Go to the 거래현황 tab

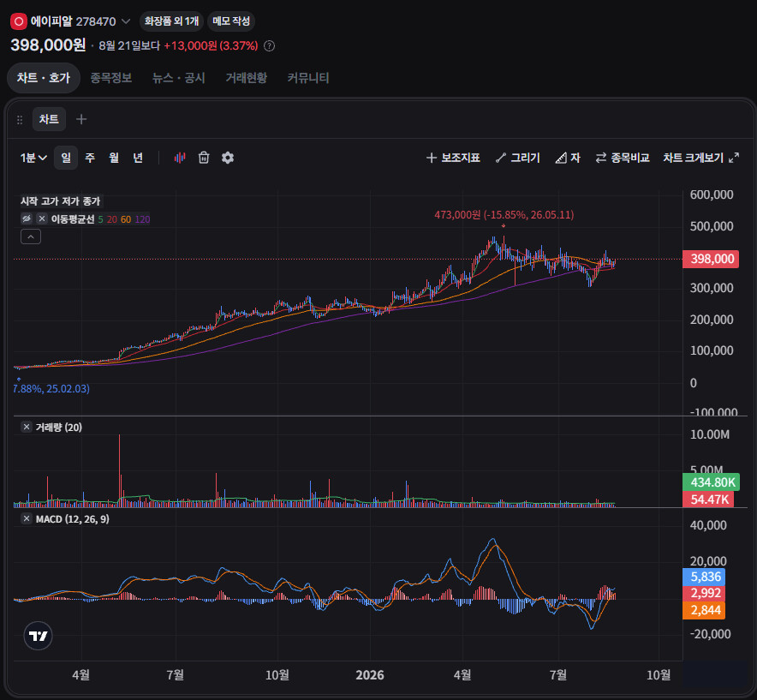tap(247, 78)
